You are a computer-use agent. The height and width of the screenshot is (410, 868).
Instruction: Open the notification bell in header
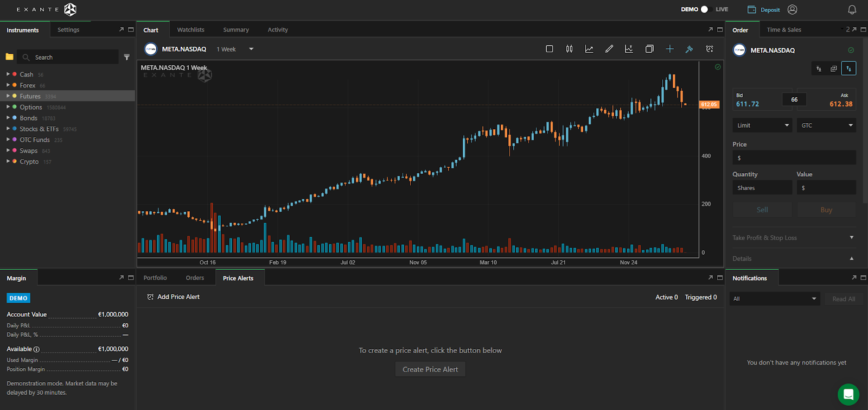coord(852,9)
